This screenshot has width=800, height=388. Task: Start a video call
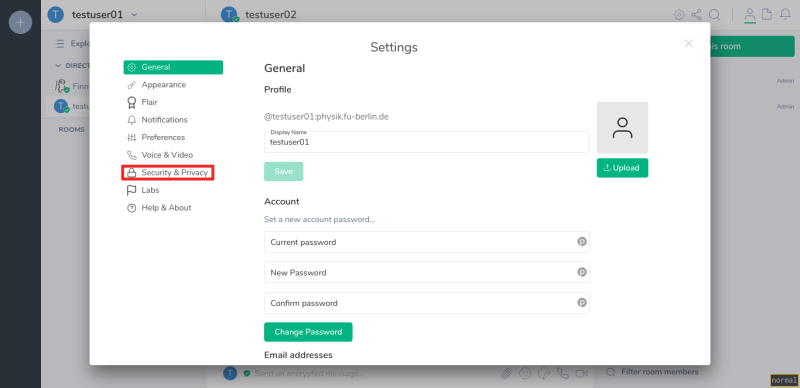point(582,374)
